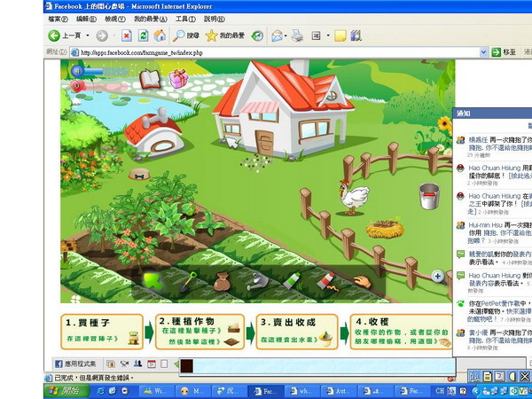532x399 pixels.
Task: Open the 我的最愛 (Favorites) menu
Action: (x=151, y=20)
